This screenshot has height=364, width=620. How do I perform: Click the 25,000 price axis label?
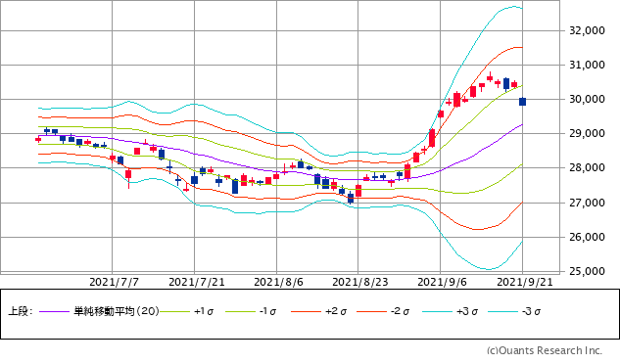tap(587, 271)
